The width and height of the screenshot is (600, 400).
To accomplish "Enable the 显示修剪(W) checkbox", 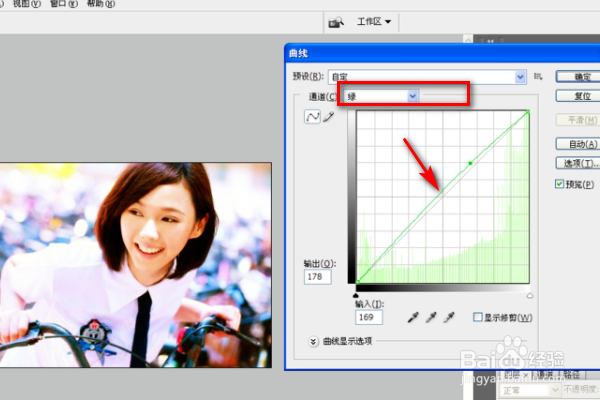I will tap(478, 317).
